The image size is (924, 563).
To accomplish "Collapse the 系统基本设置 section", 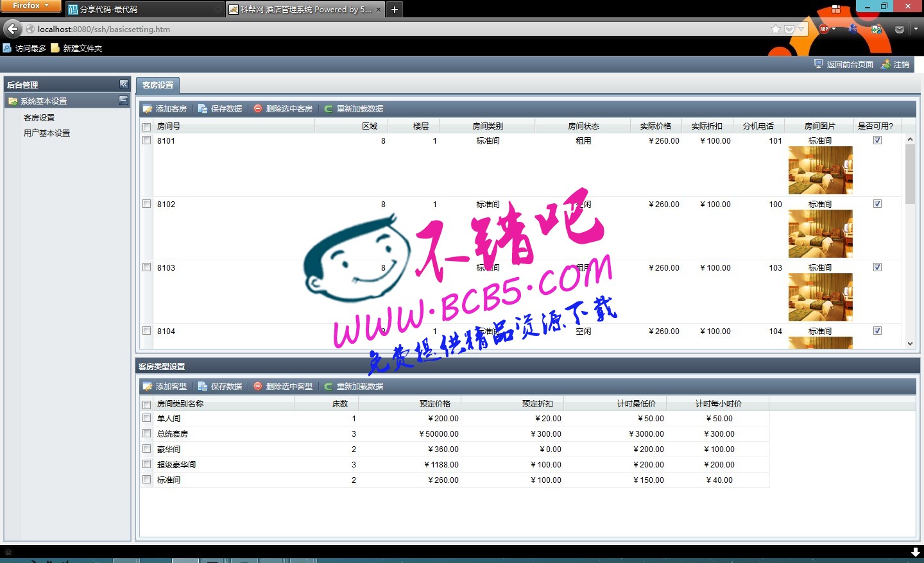I will [x=124, y=101].
